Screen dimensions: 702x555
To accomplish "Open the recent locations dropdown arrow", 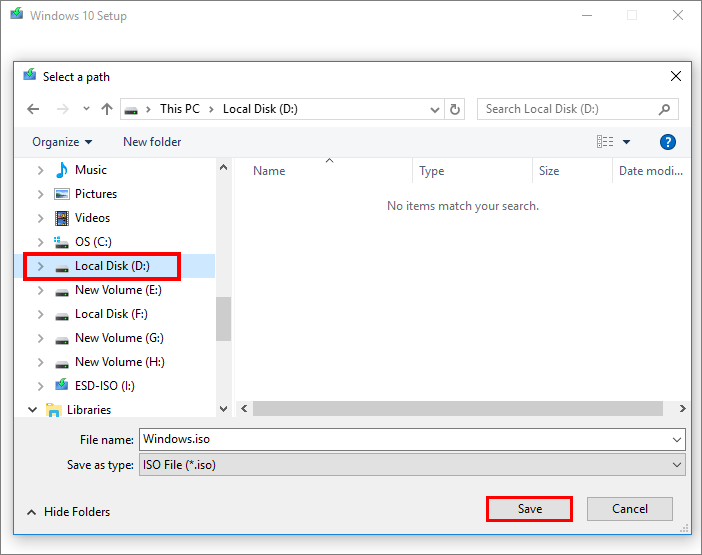I will click(86, 109).
